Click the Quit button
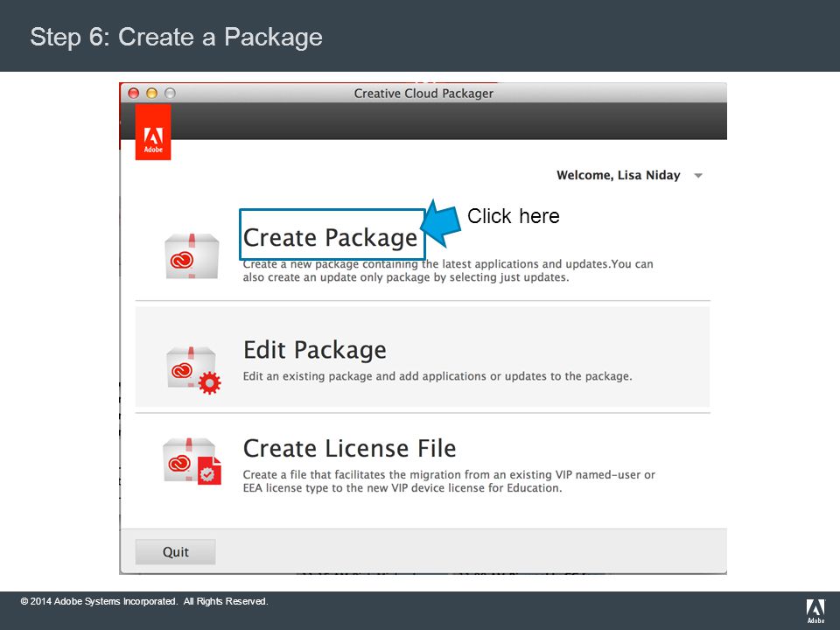This screenshot has height=630, width=840. coord(175,552)
